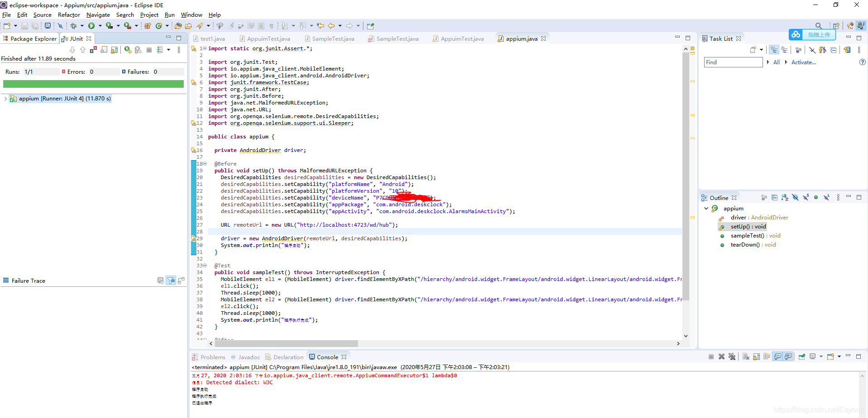Click the Open Type icon in toolbar
The height and width of the screenshot is (418, 868).
[178, 26]
